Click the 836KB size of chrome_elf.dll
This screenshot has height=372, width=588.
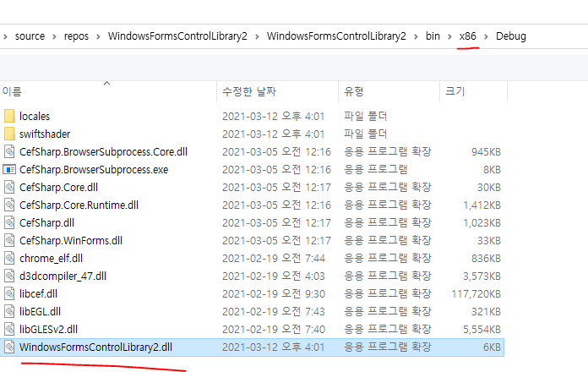point(486,258)
